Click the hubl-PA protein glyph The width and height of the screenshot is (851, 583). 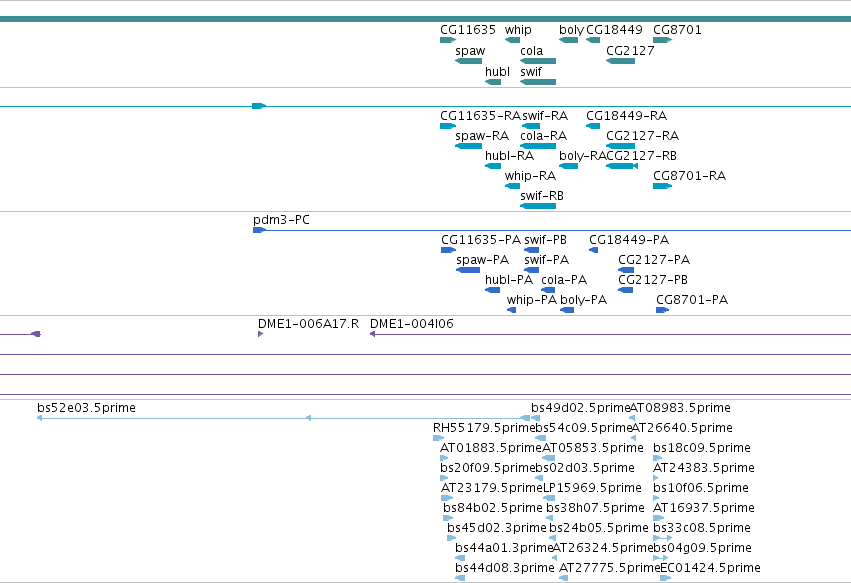492,290
